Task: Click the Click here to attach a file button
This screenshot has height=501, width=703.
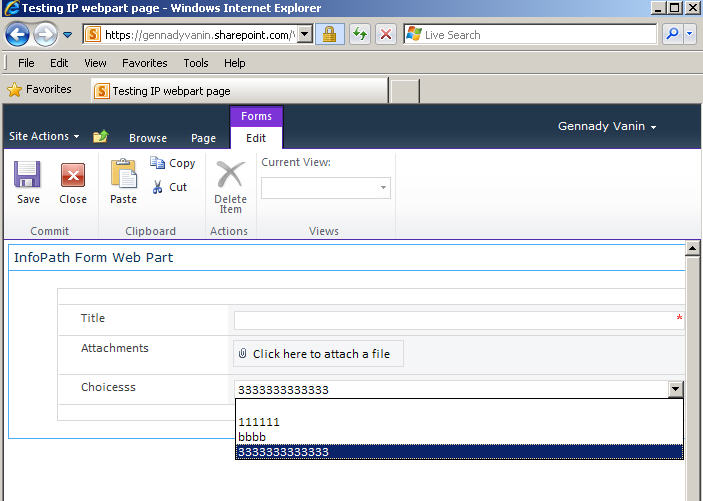Action: pyautogui.click(x=318, y=353)
